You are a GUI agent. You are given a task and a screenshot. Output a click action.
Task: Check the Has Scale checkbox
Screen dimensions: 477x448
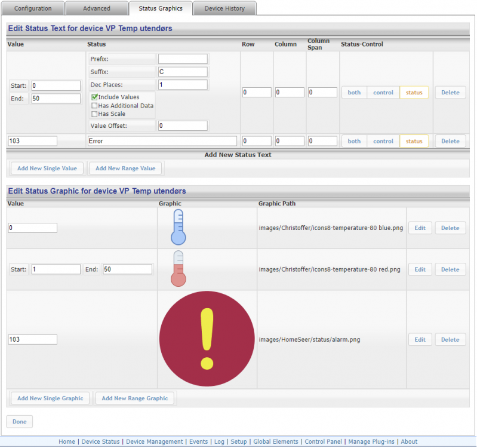(94, 114)
